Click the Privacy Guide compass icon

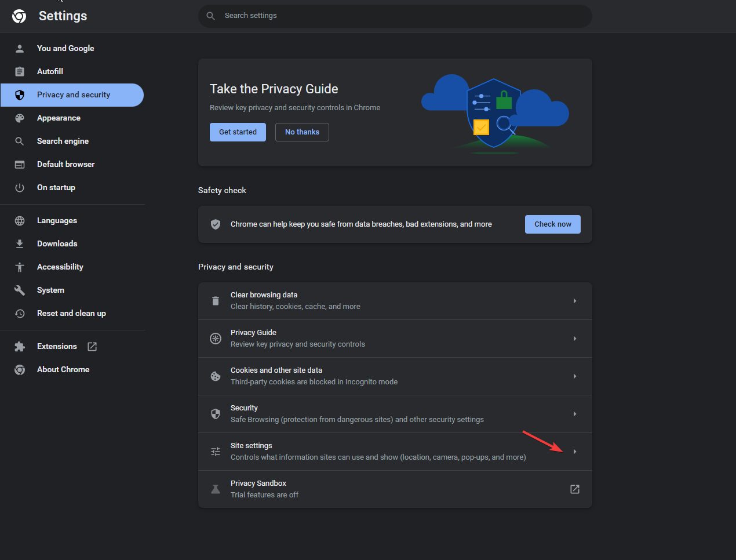pyautogui.click(x=216, y=339)
